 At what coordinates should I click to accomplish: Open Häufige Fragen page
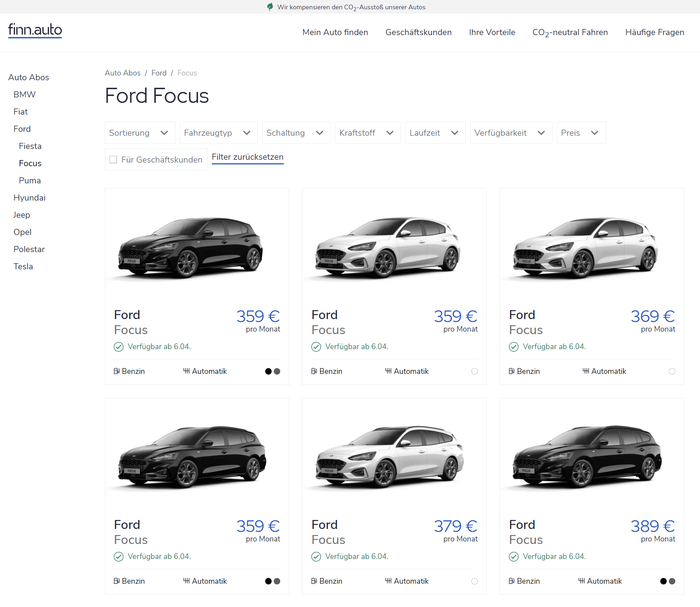(655, 32)
